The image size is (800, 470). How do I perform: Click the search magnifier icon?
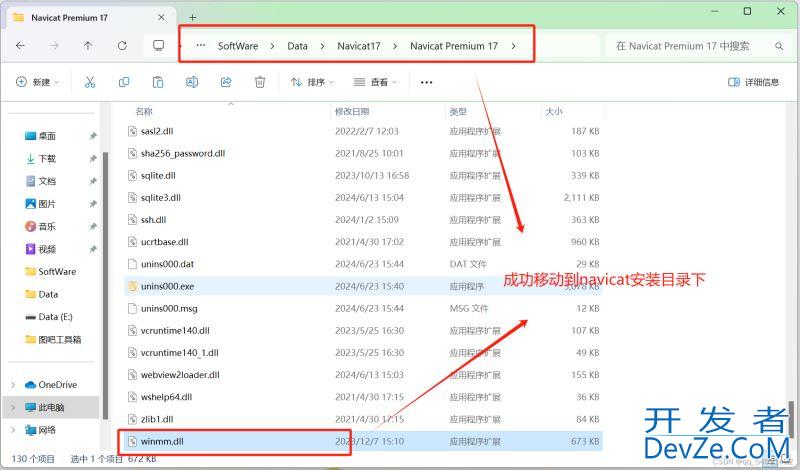(x=779, y=46)
